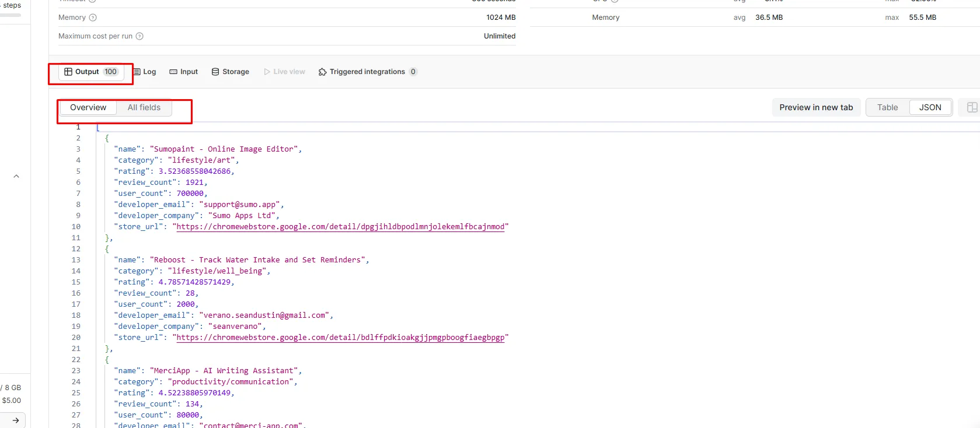Click the sidebar right arrow button

(16, 420)
